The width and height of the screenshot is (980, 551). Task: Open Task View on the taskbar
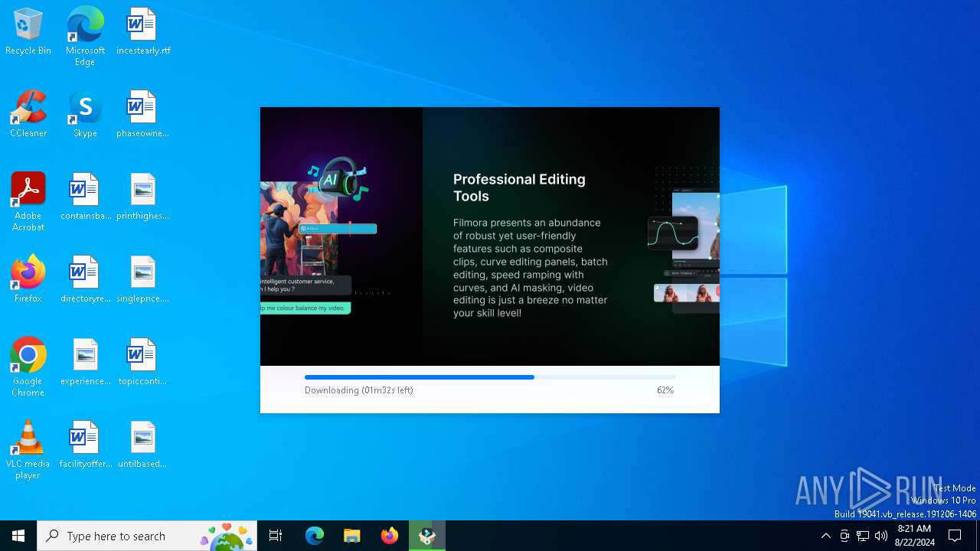[x=276, y=536]
